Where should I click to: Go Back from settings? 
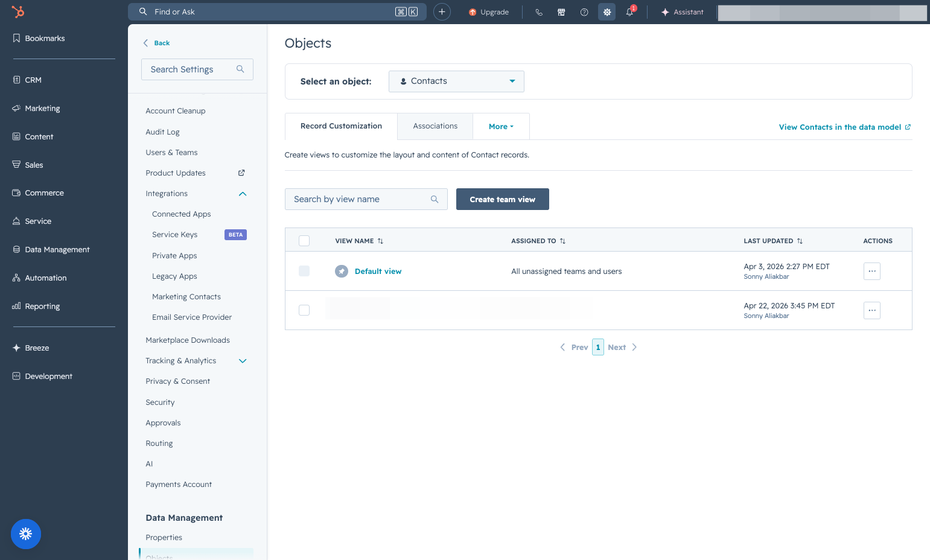pyautogui.click(x=156, y=43)
